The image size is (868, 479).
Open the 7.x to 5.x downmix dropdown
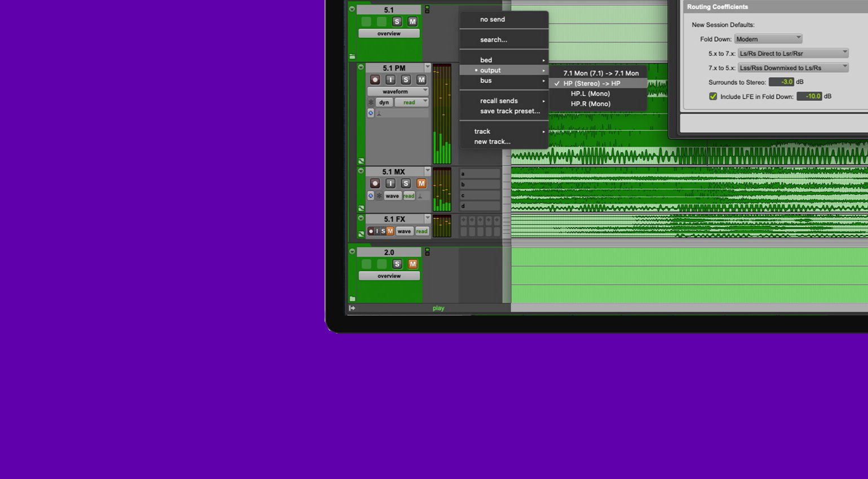[x=792, y=68]
